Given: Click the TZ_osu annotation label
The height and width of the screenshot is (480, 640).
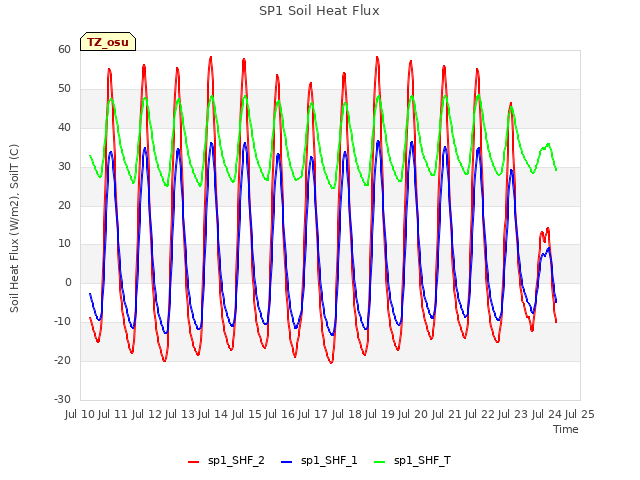Looking at the screenshot, I should point(108,42).
